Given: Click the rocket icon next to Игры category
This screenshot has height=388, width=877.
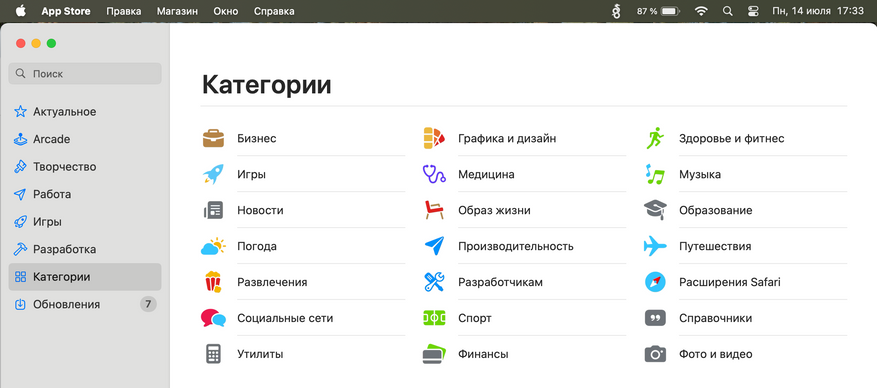Looking at the screenshot, I should click(213, 174).
